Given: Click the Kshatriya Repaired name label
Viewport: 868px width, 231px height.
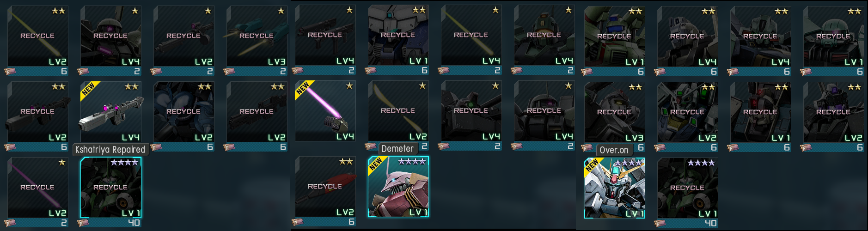Looking at the screenshot, I should click(x=110, y=150).
